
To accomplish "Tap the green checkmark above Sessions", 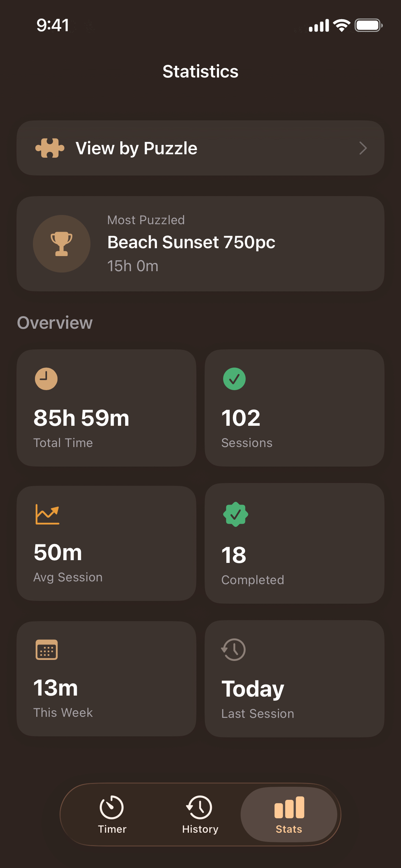I will pos(234,379).
